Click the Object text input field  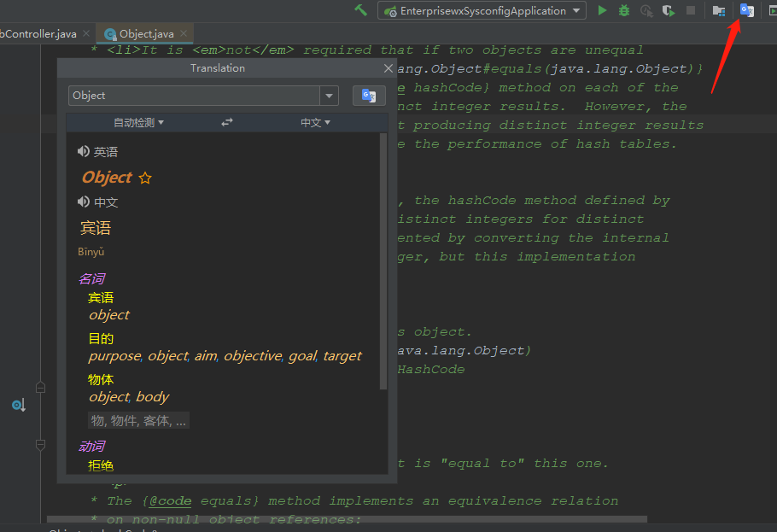click(x=195, y=96)
